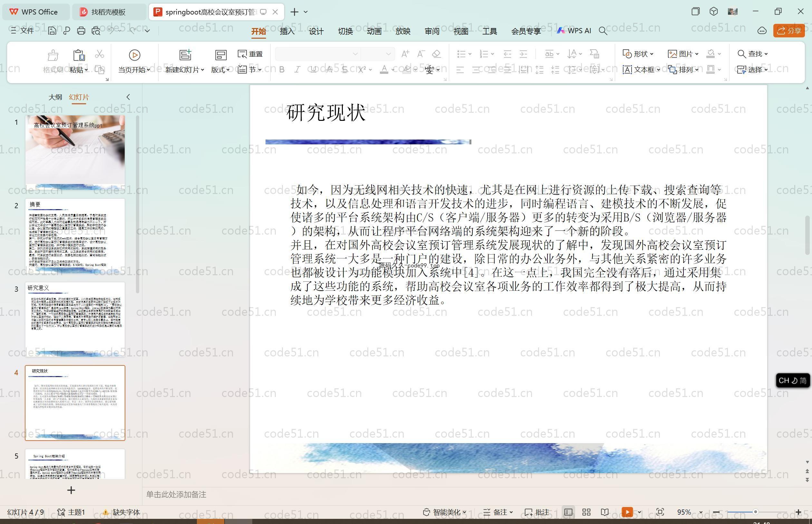This screenshot has height=524, width=812.
Task: Select slide 3 thumbnail titled 研究意义
Action: point(75,319)
